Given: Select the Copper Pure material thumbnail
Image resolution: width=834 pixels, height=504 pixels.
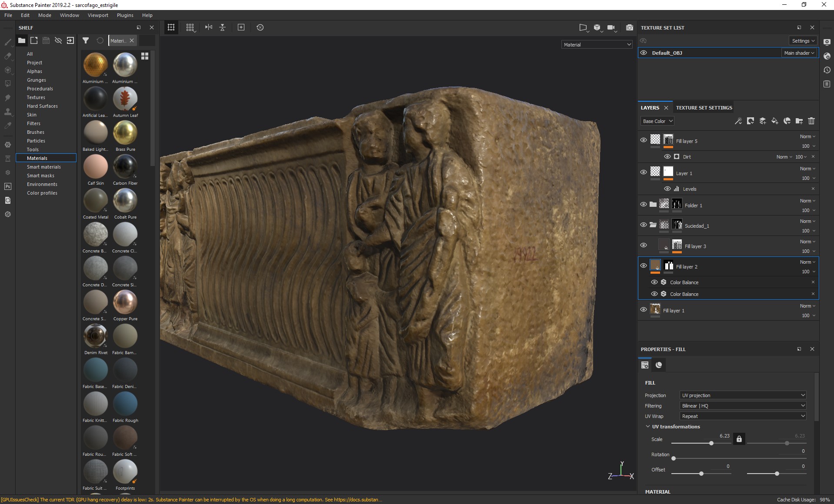Looking at the screenshot, I should (x=125, y=302).
